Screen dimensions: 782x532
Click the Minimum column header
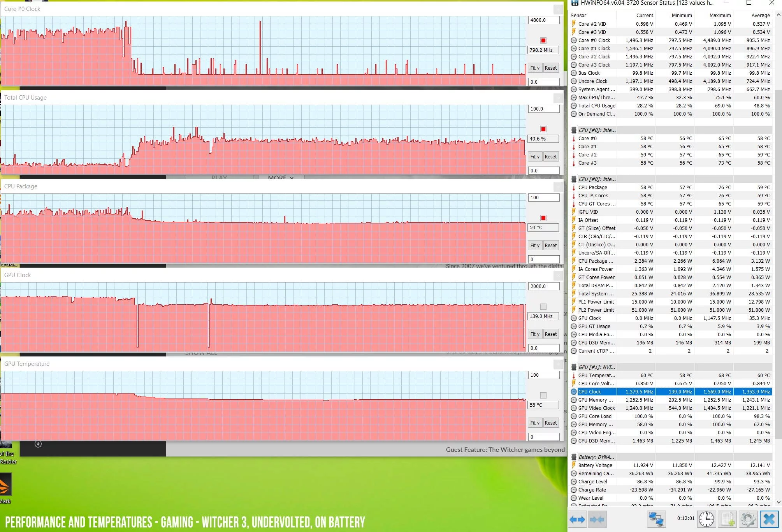[675, 15]
